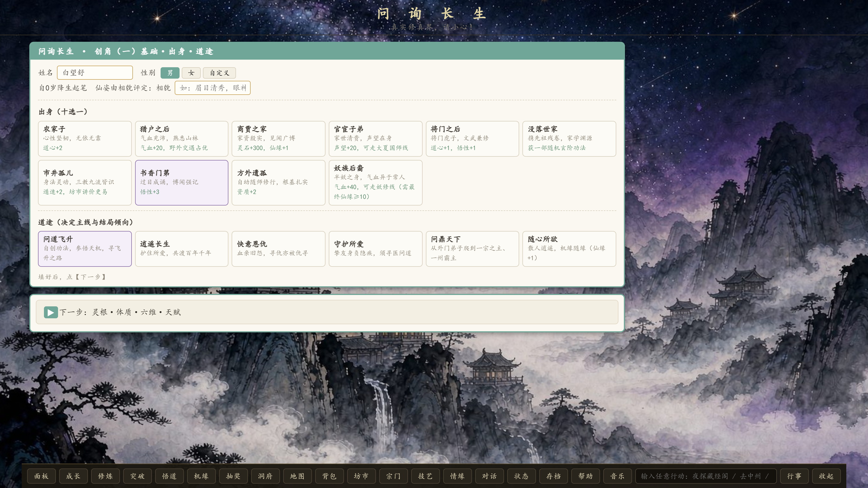868x488 pixels.
Task: Focus the 相貌 appearance input field
Action: click(x=212, y=88)
